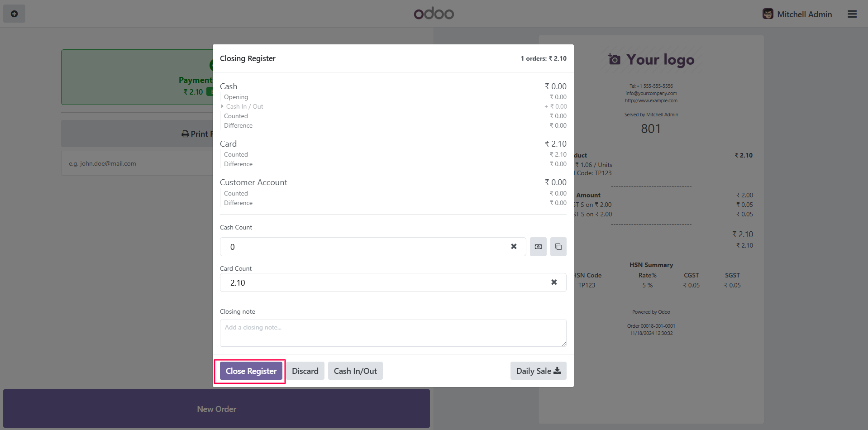Focus the Cash Count input field
The image size is (868, 430).
pos(362,247)
